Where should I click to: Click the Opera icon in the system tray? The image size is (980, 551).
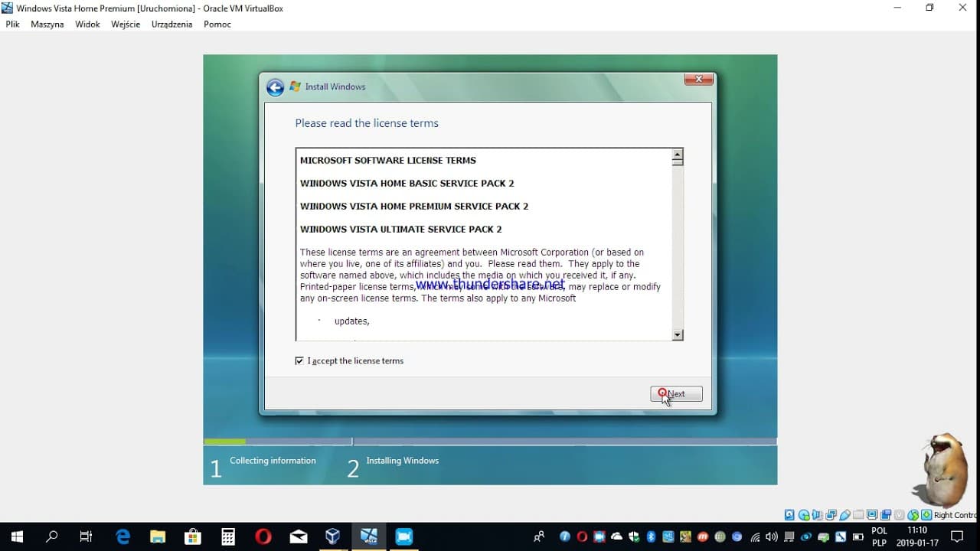point(582,536)
